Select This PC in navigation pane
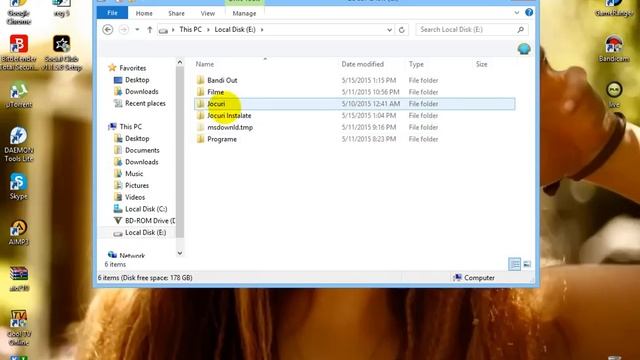 point(131,127)
